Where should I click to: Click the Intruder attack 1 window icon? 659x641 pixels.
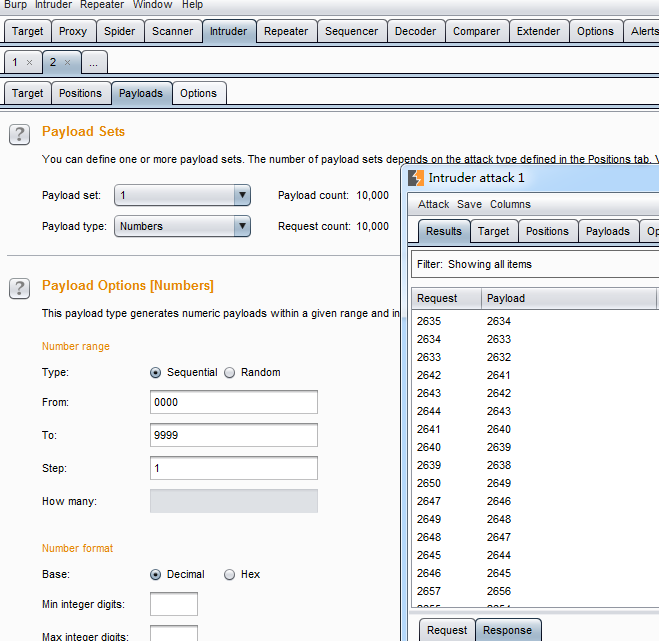416,178
